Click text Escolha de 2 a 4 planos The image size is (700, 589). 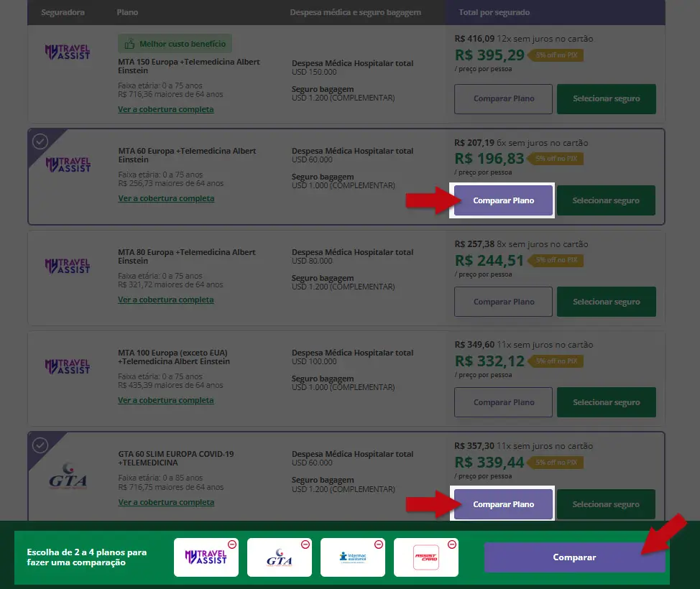click(87, 557)
